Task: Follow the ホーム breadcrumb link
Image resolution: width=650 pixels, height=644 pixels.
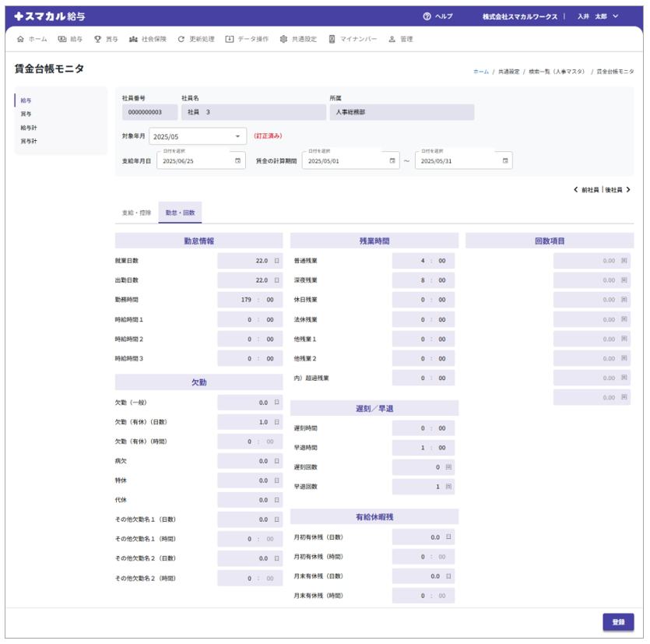Action: coord(481,72)
